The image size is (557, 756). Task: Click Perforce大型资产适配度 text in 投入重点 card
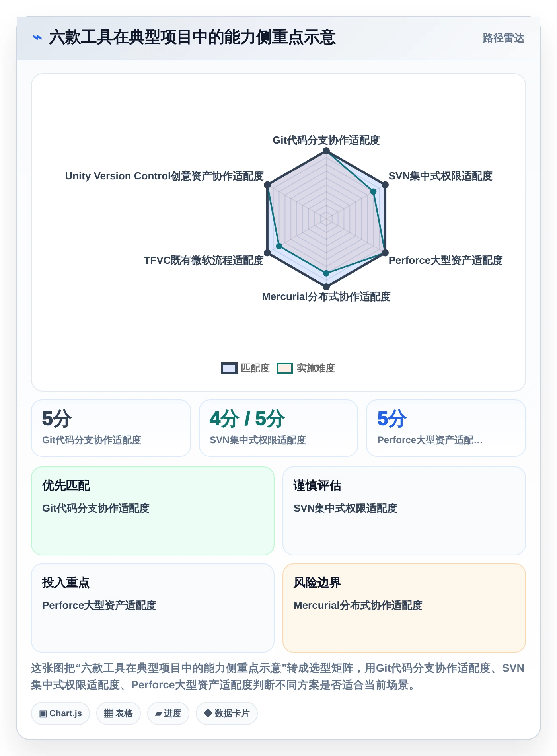point(99,605)
